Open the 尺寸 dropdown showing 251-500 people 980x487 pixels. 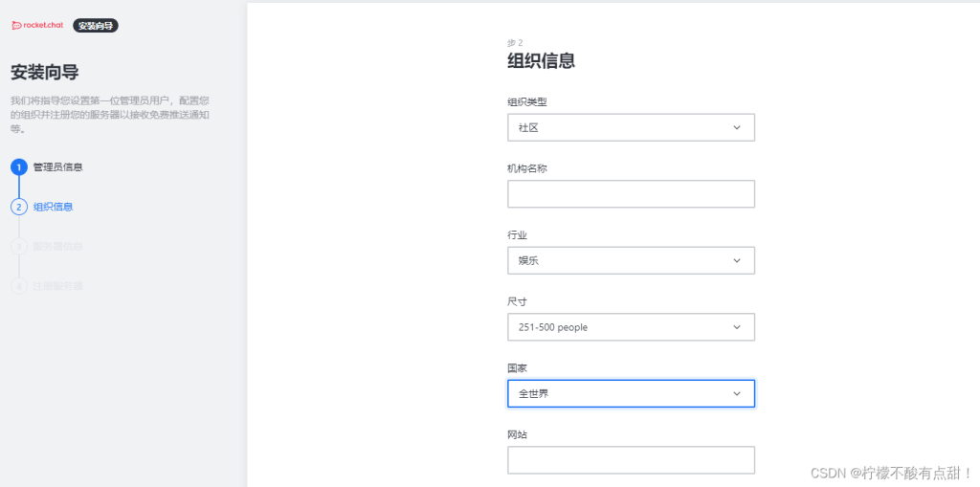click(632, 327)
